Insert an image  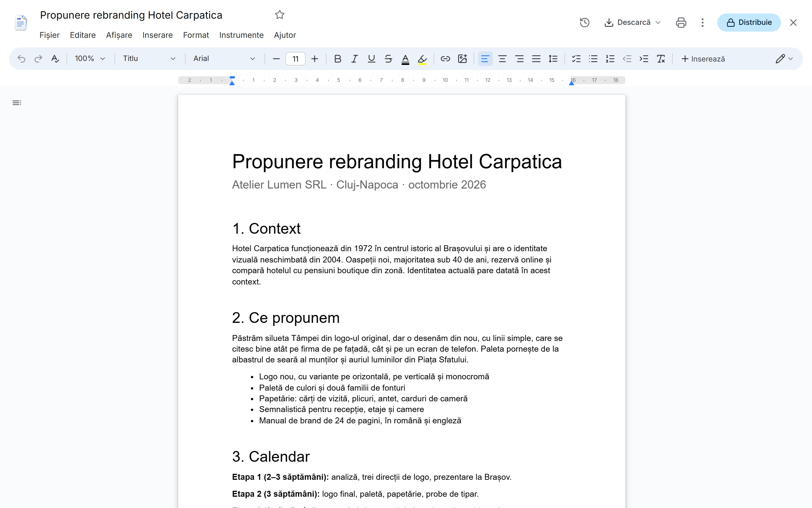coord(462,59)
